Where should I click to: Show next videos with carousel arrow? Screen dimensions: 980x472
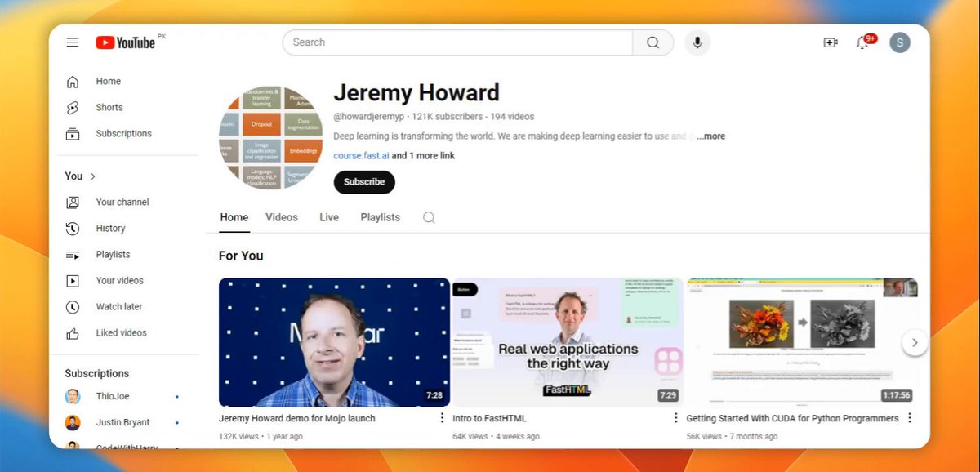coord(915,342)
